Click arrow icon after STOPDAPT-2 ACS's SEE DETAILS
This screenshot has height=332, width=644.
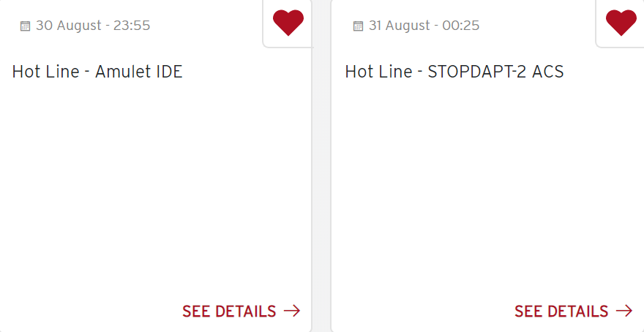coord(624,311)
